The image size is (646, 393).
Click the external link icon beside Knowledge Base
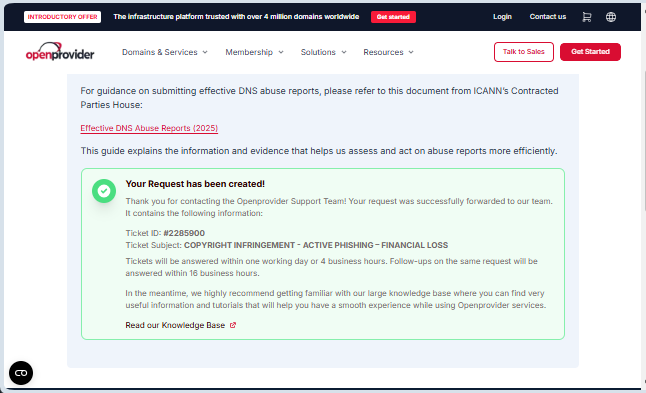(233, 325)
